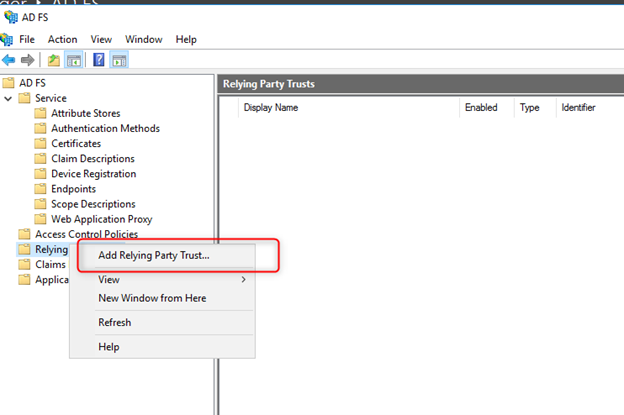The height and width of the screenshot is (415, 624).
Task: Click the Back arrow toolbar icon
Action: click(8, 60)
